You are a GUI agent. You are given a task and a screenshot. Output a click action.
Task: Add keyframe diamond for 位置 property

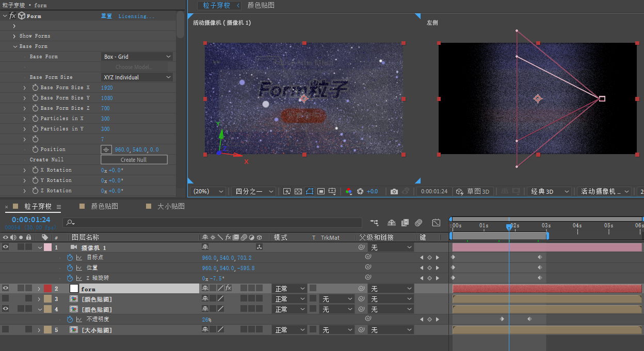[429, 268]
